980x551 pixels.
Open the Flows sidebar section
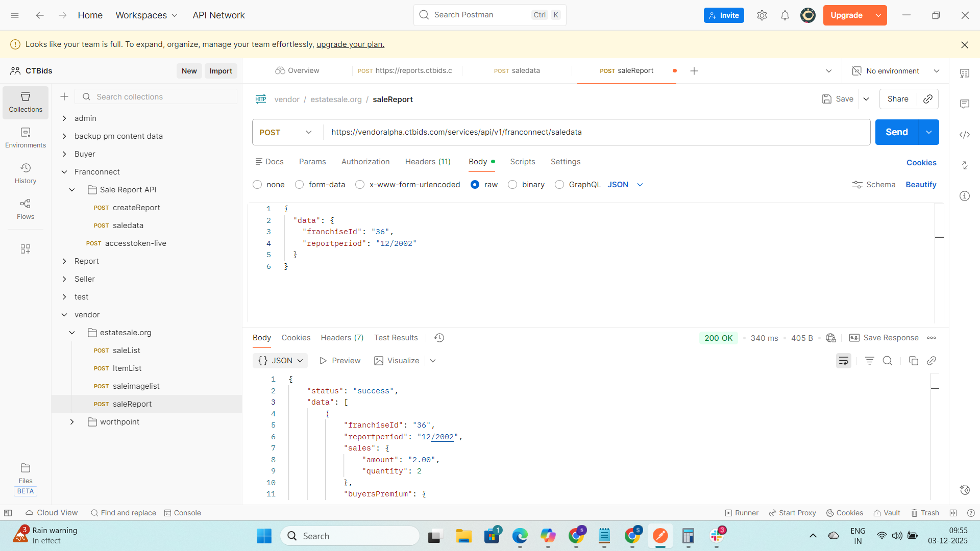tap(26, 209)
